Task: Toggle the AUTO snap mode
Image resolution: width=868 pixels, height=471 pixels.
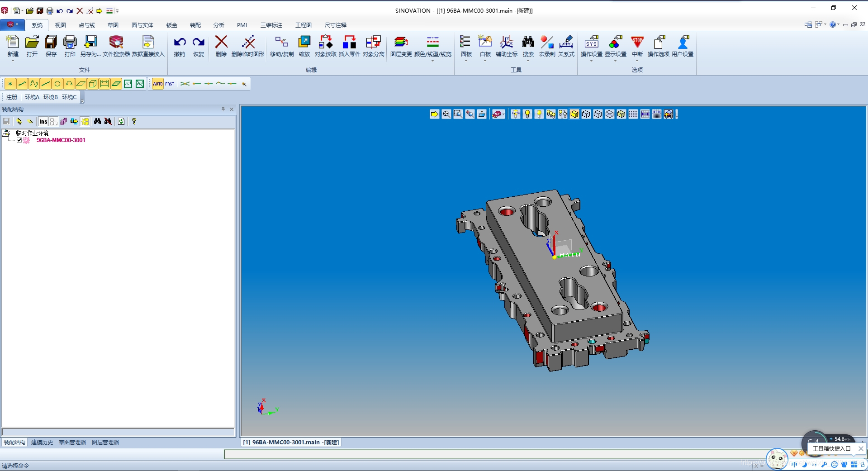Action: (158, 84)
